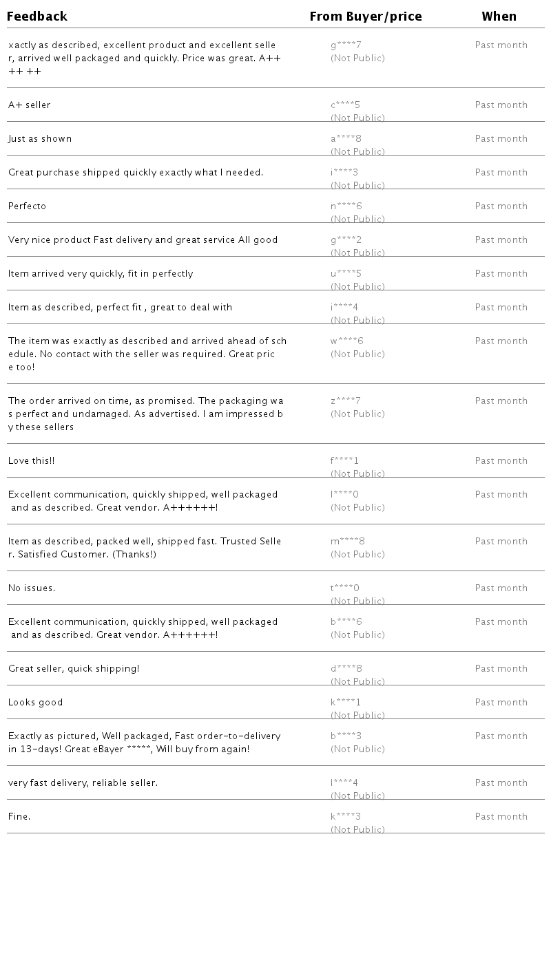Viewport: 551px width, 980px height.
Task: Click the "Love this!!" feedback text
Action: pyautogui.click(x=32, y=461)
